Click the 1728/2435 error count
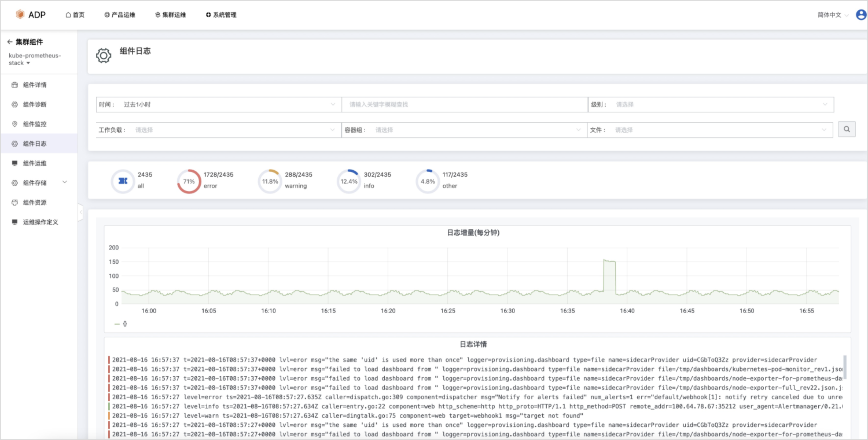The image size is (868, 440). (x=218, y=174)
